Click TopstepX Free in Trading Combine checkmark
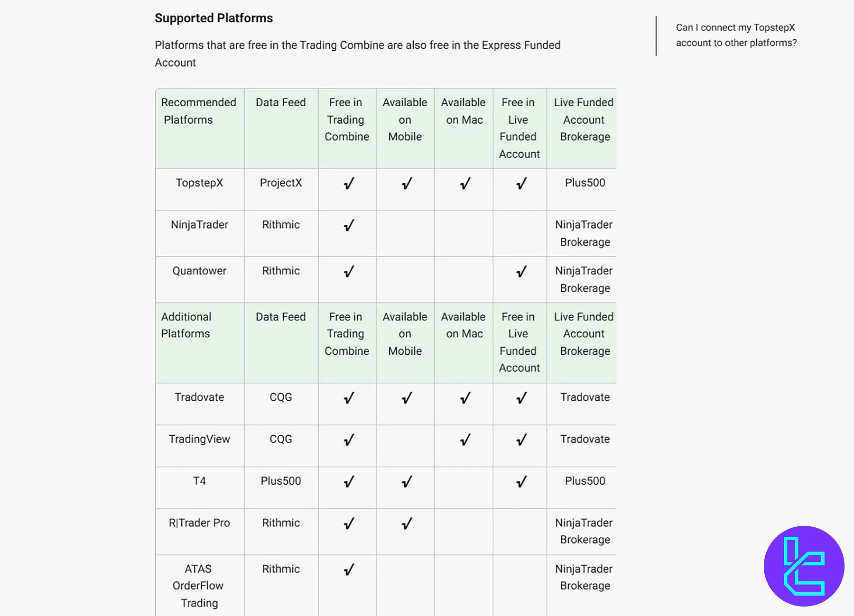The image size is (854, 616). 349,184
